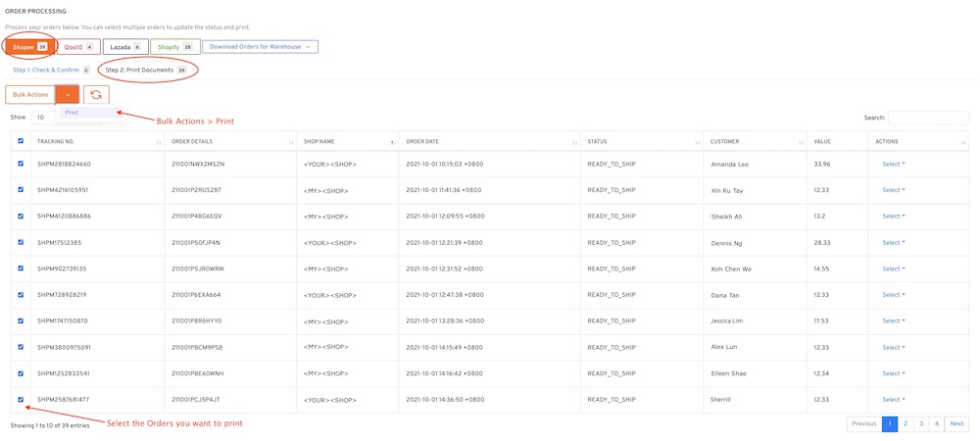980x441 pixels.
Task: Sort by Order Details column icon
Action: [291, 143]
